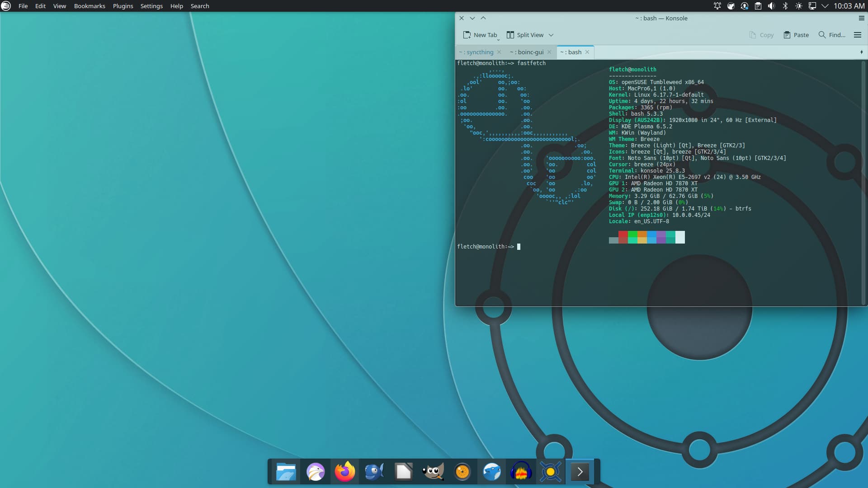
Task: Expand hidden system tray icons
Action: pos(825,6)
